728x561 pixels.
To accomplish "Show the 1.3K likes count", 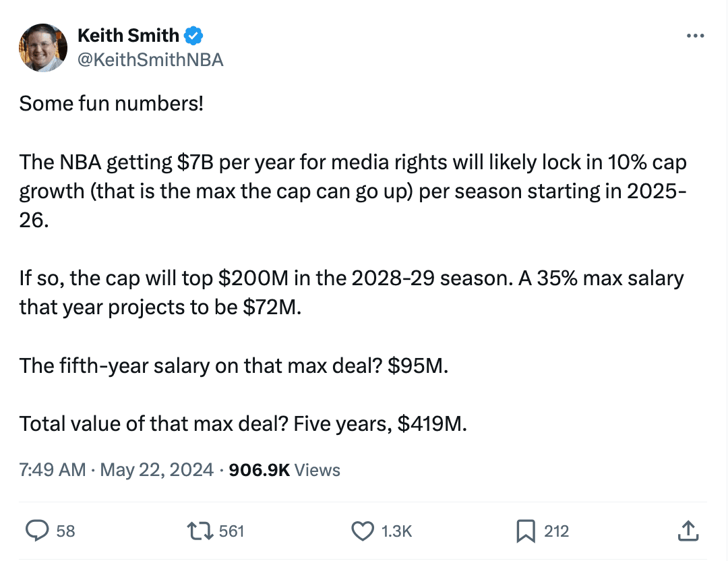I will tap(396, 531).
